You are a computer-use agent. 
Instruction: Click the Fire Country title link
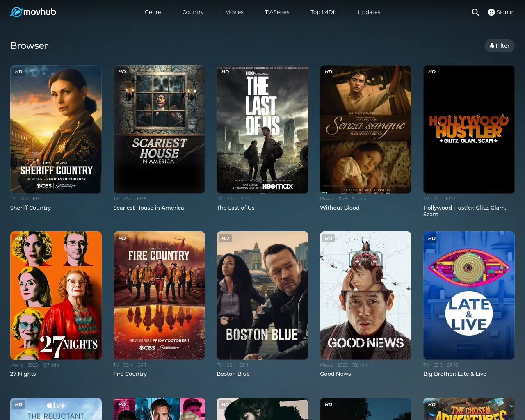[130, 374]
